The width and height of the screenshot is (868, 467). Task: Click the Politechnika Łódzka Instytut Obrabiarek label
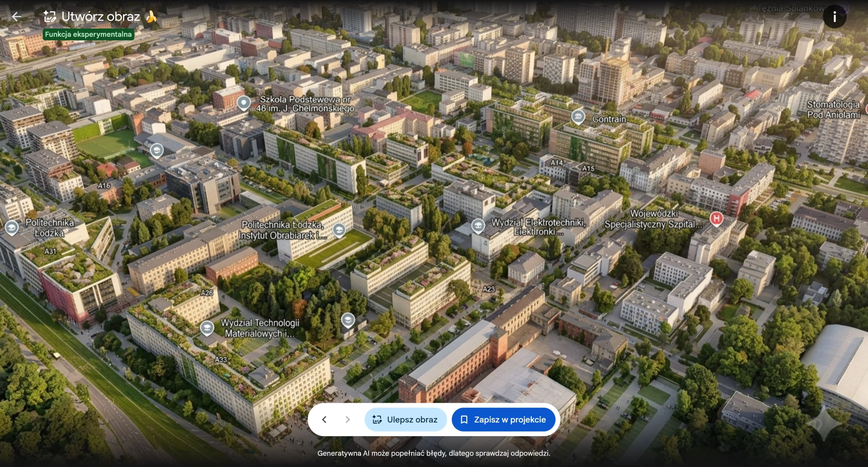(283, 230)
